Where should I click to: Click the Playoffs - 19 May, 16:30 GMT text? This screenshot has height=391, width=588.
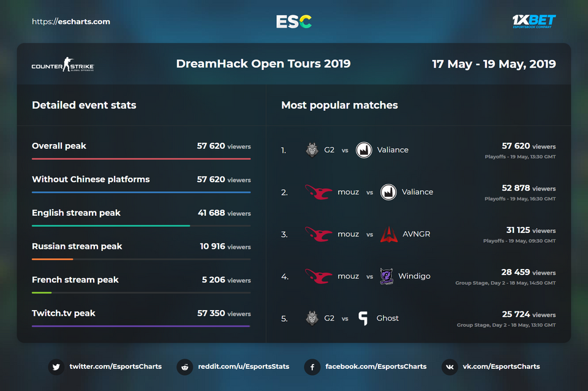tap(520, 199)
